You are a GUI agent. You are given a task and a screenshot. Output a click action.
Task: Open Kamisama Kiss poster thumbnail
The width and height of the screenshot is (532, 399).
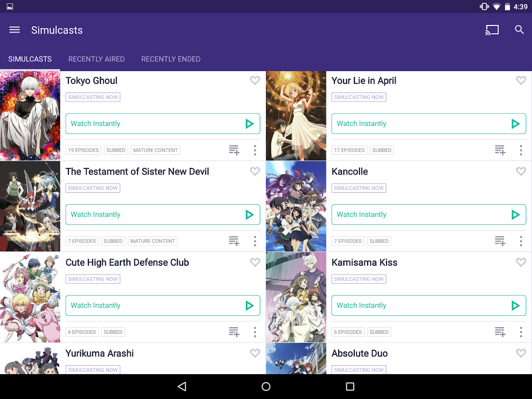[x=296, y=297]
